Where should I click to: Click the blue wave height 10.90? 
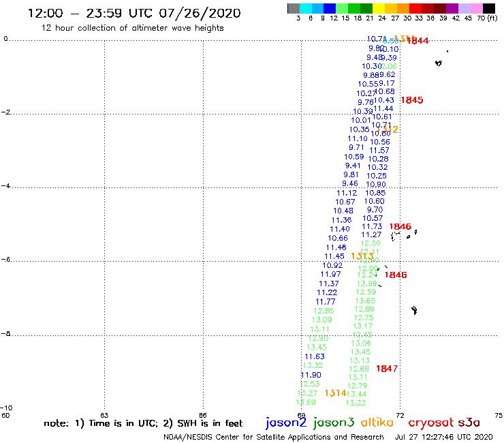tap(376, 184)
